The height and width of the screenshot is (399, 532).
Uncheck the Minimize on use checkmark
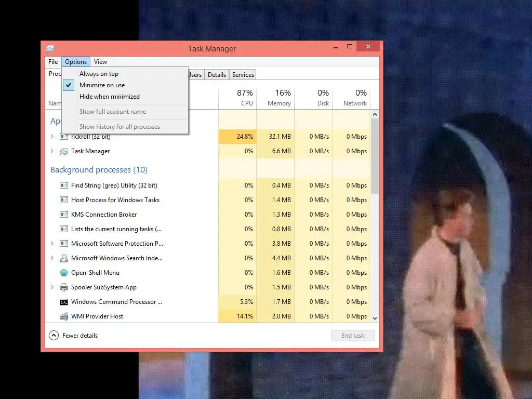coord(69,85)
